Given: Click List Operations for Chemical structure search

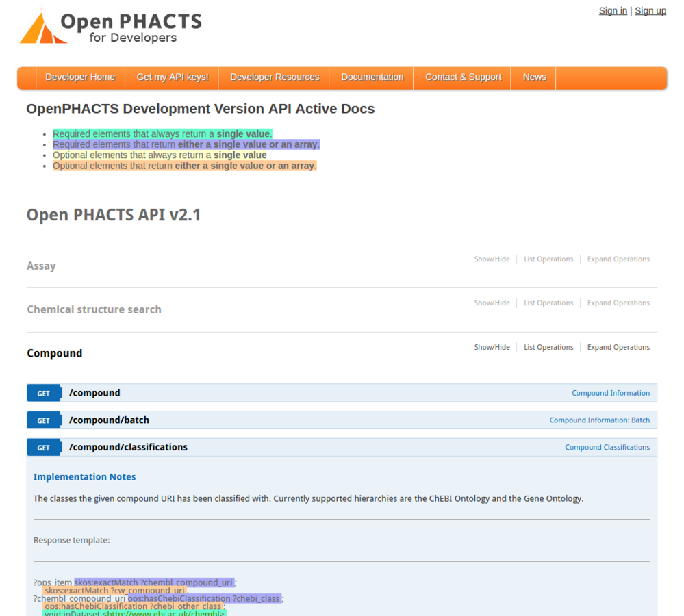Looking at the screenshot, I should tap(548, 303).
